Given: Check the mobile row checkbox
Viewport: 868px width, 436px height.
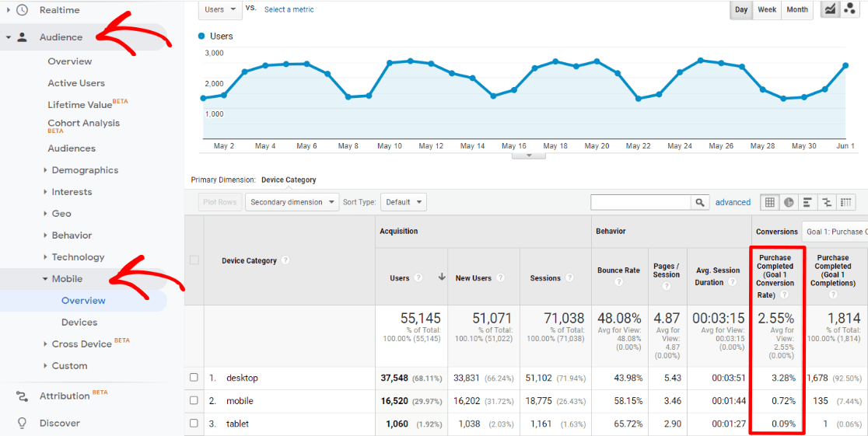Looking at the screenshot, I should pyautogui.click(x=194, y=400).
